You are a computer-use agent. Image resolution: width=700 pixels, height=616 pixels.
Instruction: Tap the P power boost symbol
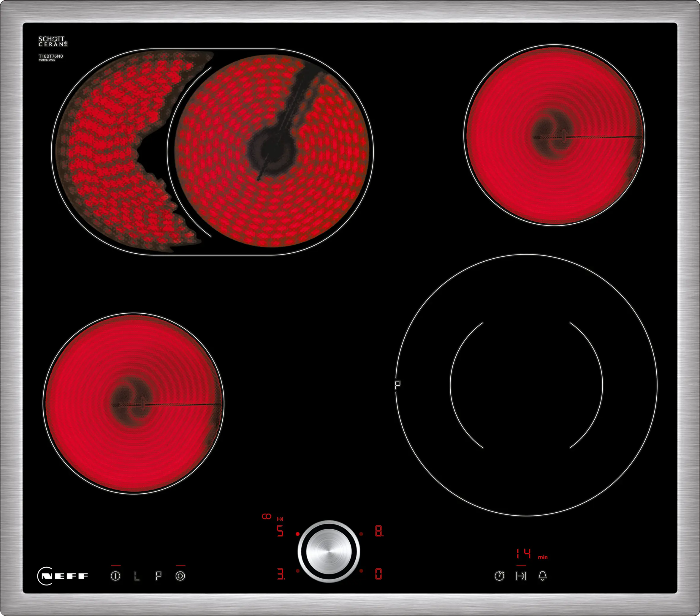click(x=158, y=576)
